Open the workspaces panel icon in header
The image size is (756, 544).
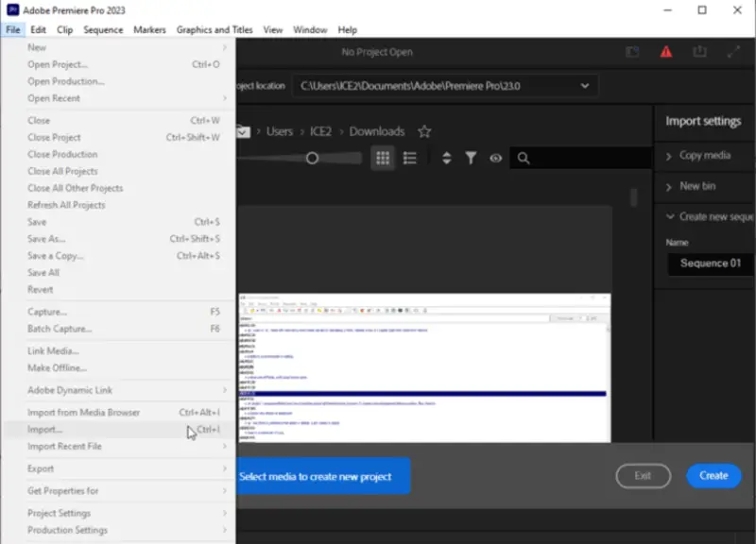(x=632, y=52)
